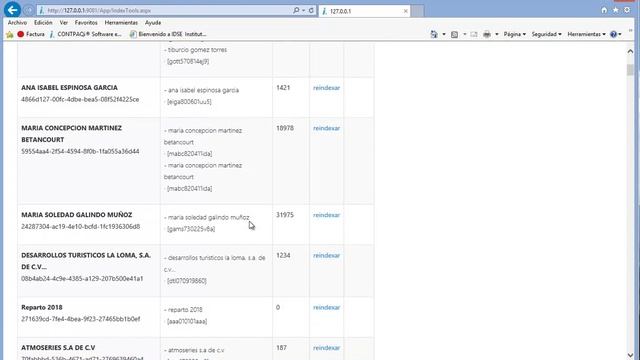Open the CONTPAQi Software favorite link
The image size is (640, 360).
85,34
